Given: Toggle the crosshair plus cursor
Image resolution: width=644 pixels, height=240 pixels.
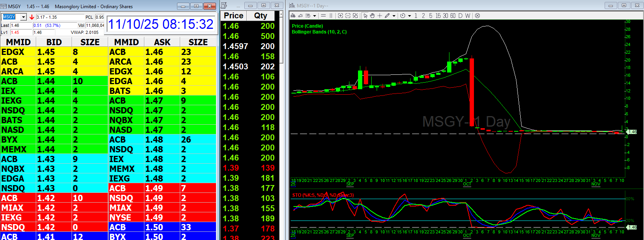Looking at the screenshot, I should tap(380, 16).
